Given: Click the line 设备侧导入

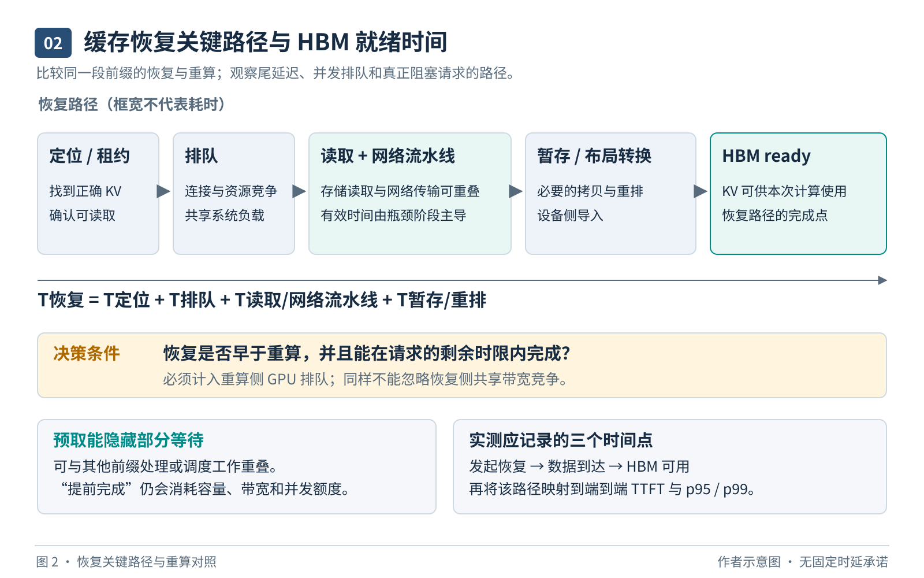Looking at the screenshot, I should (570, 216).
